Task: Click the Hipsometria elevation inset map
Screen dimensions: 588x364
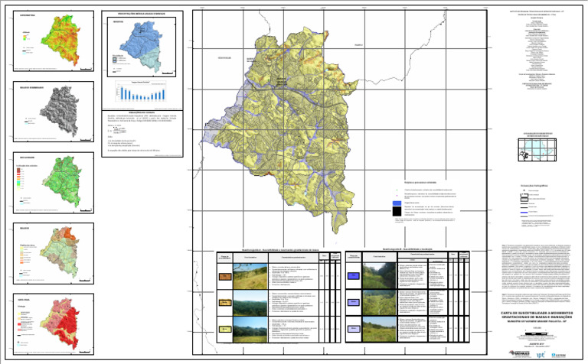Action: 54,41
